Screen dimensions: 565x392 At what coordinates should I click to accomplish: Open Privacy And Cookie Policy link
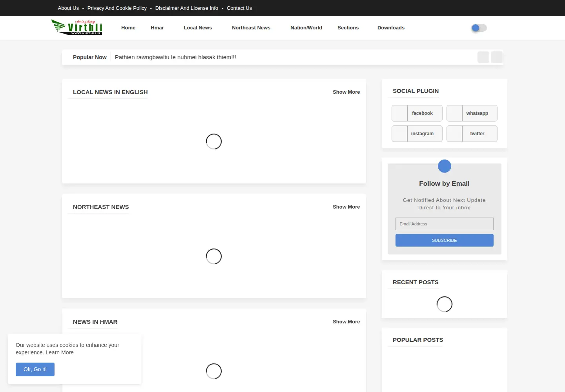click(117, 8)
